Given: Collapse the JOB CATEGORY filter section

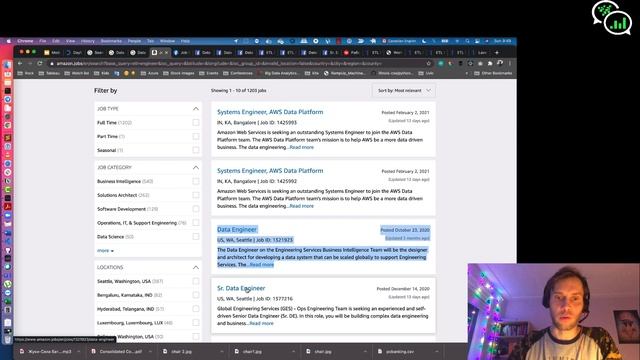Looking at the screenshot, I should click(x=196, y=167).
